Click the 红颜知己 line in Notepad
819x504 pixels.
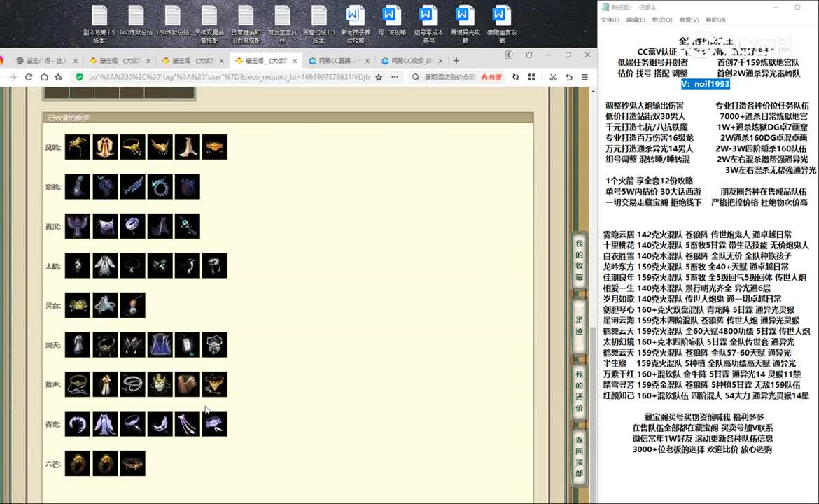tap(706, 395)
